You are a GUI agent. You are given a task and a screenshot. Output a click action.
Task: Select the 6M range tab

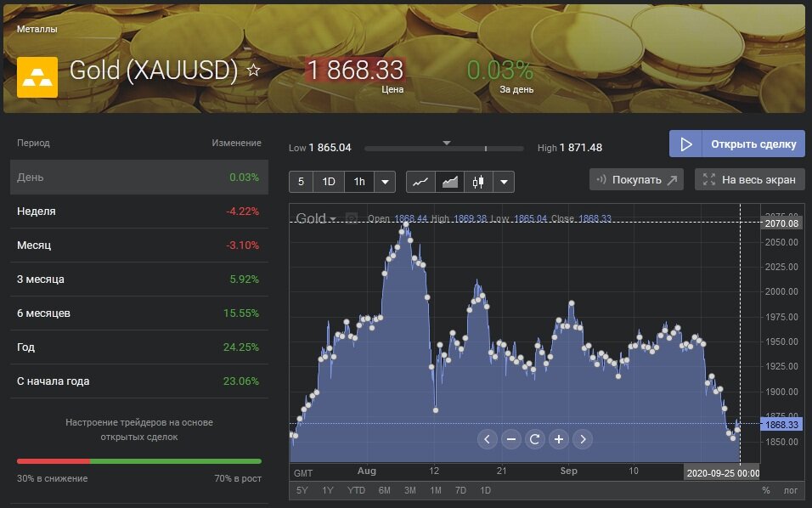384,490
